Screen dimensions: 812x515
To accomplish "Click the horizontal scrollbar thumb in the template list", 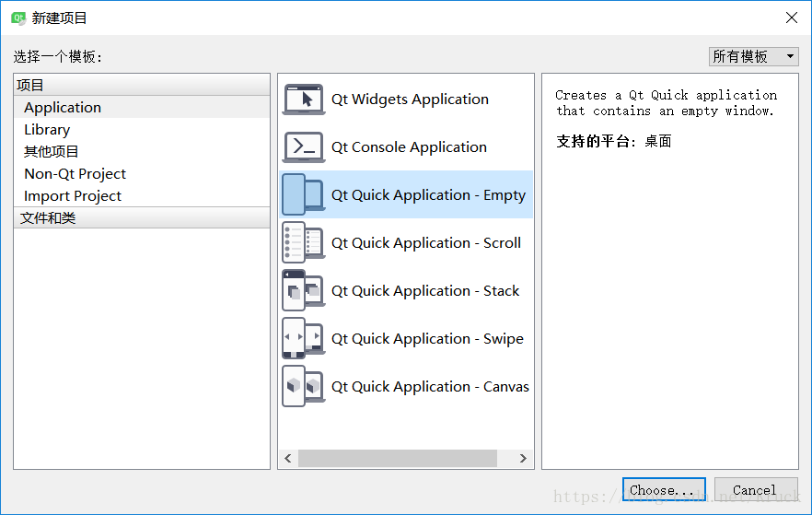I will click(398, 458).
